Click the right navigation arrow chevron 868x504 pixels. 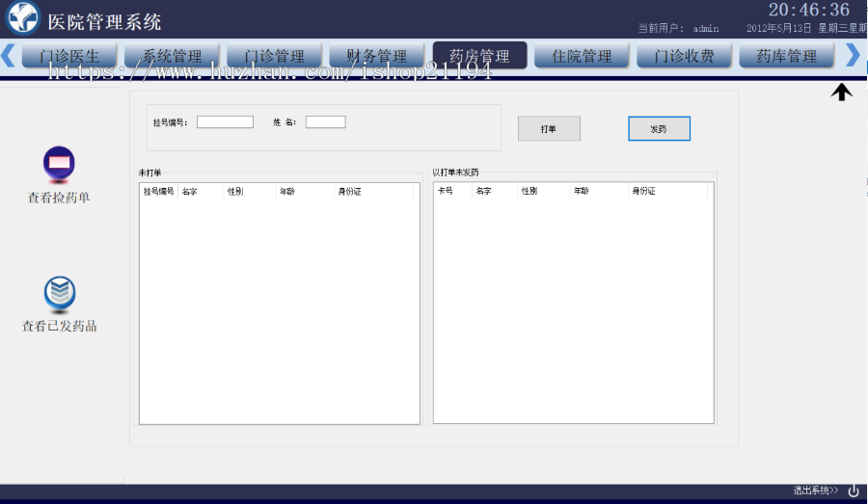click(x=854, y=55)
